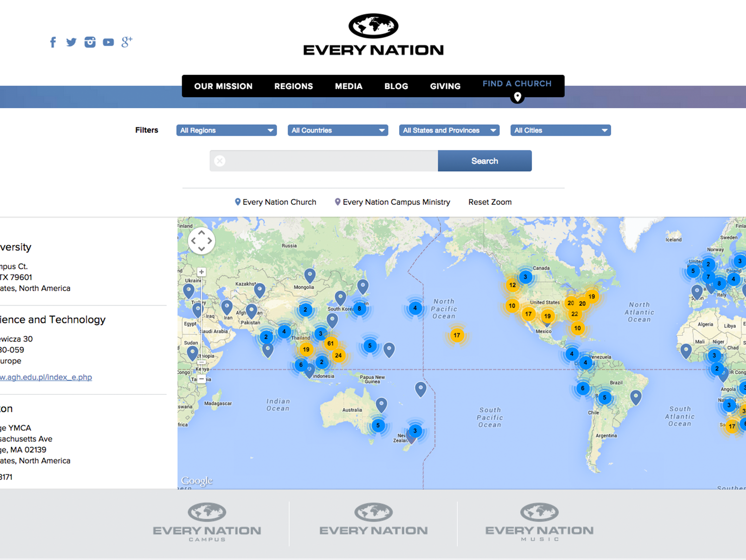Image resolution: width=746 pixels, height=560 pixels.
Task: Toggle Every Nation Church marker filter
Action: click(x=275, y=202)
